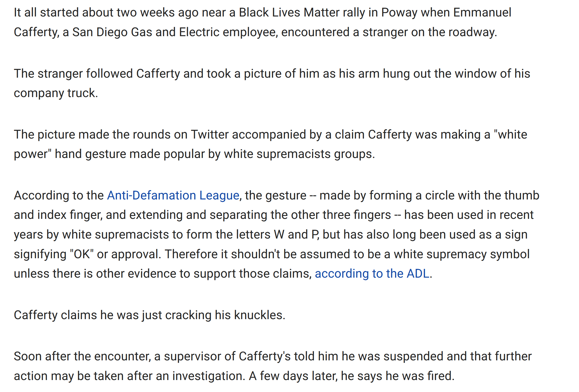Select the sentence about cracking his knuckles
579x392 pixels.
150,315
